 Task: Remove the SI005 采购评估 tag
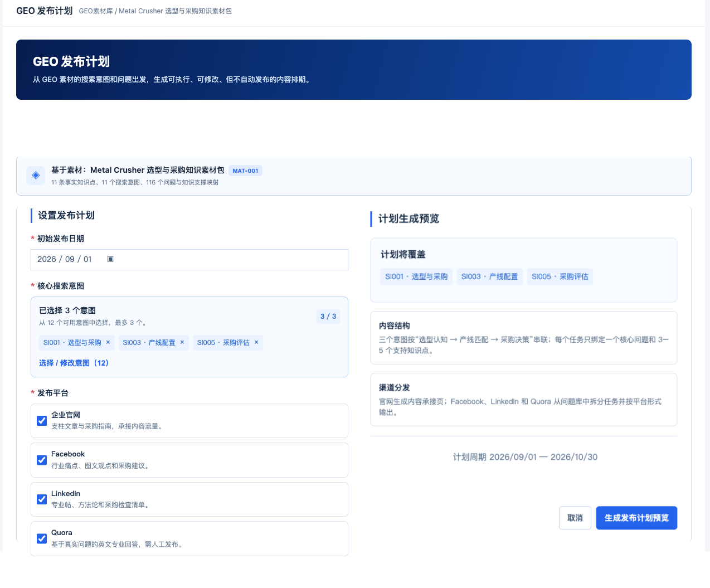point(256,342)
